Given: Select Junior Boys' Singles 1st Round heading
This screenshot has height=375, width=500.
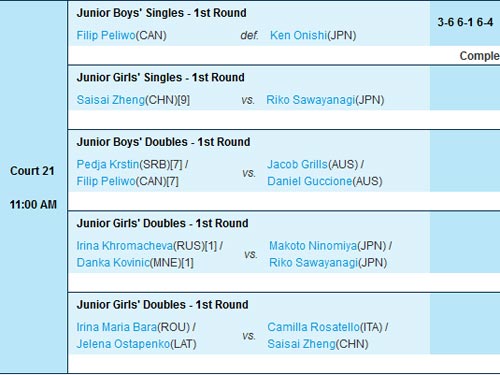Looking at the screenshot, I should (162, 13).
